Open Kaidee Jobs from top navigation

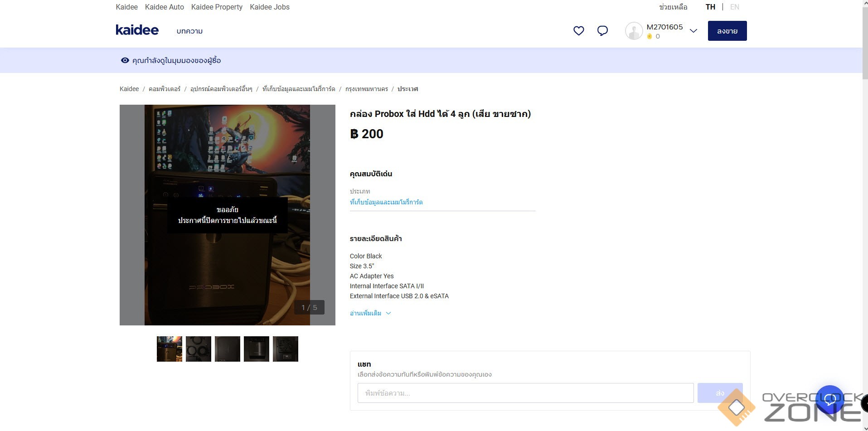tap(270, 7)
